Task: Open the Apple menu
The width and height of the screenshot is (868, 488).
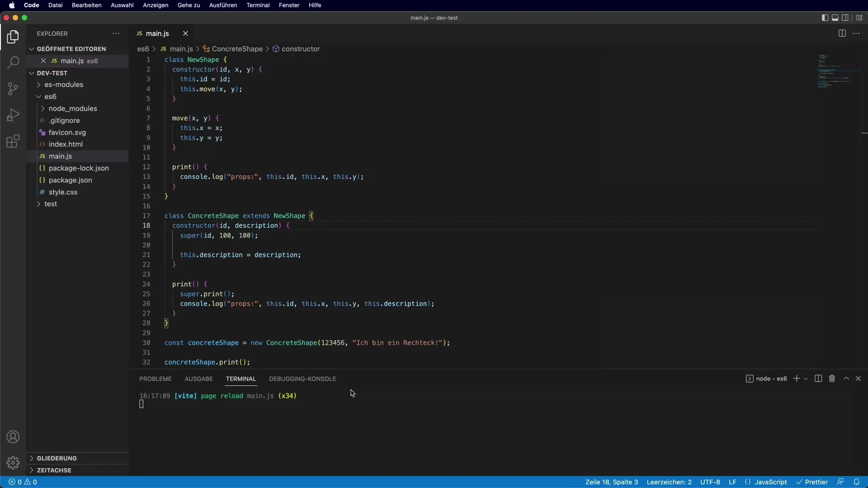Action: pyautogui.click(x=12, y=5)
